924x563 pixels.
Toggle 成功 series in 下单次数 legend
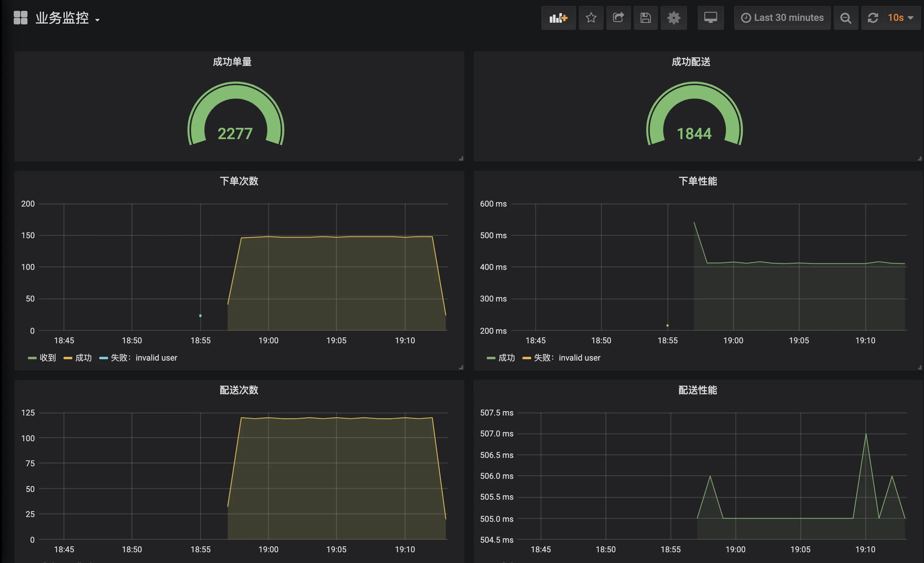pos(83,358)
